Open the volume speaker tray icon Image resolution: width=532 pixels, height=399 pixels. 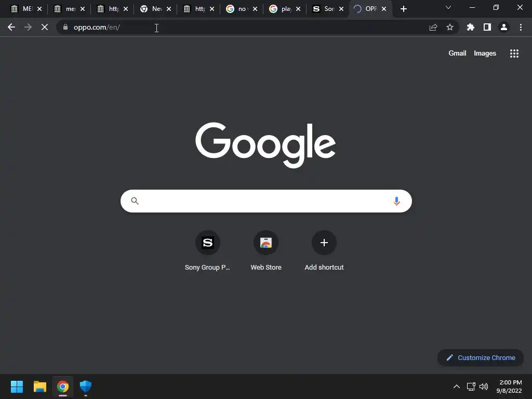point(484,387)
